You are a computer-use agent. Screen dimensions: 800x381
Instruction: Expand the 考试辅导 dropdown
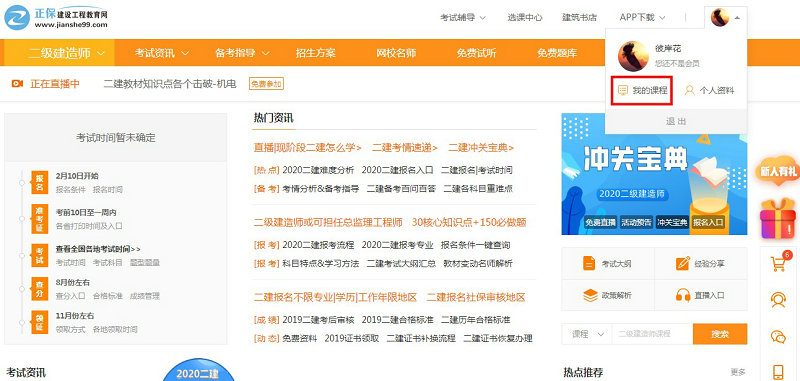463,17
